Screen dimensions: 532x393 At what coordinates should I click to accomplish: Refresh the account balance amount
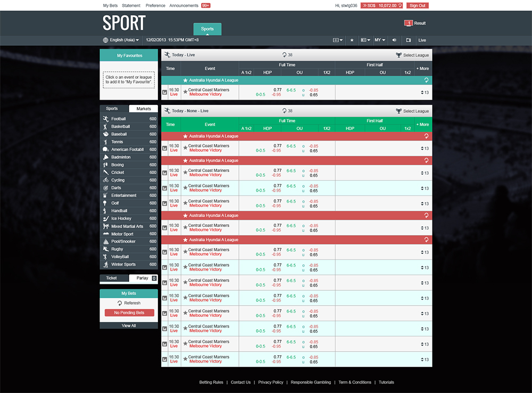point(400,5)
